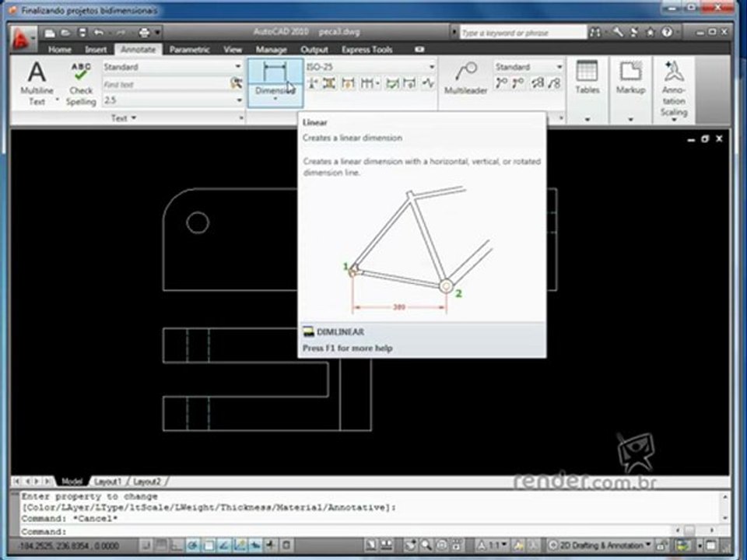Click the Align multileaders icon

(x=538, y=84)
